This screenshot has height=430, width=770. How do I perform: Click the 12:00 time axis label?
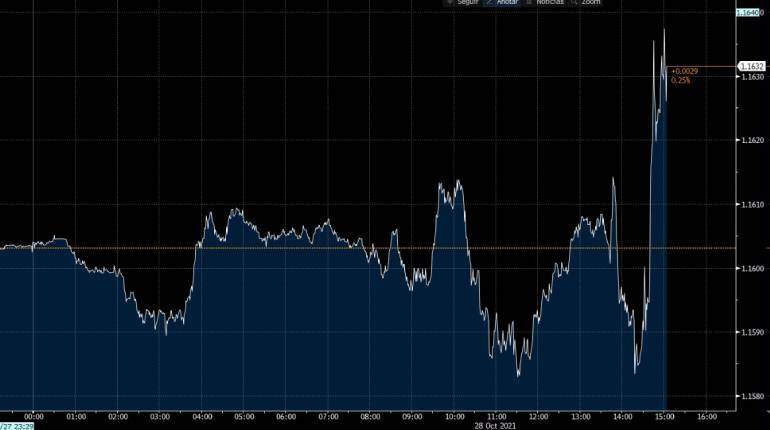point(538,417)
